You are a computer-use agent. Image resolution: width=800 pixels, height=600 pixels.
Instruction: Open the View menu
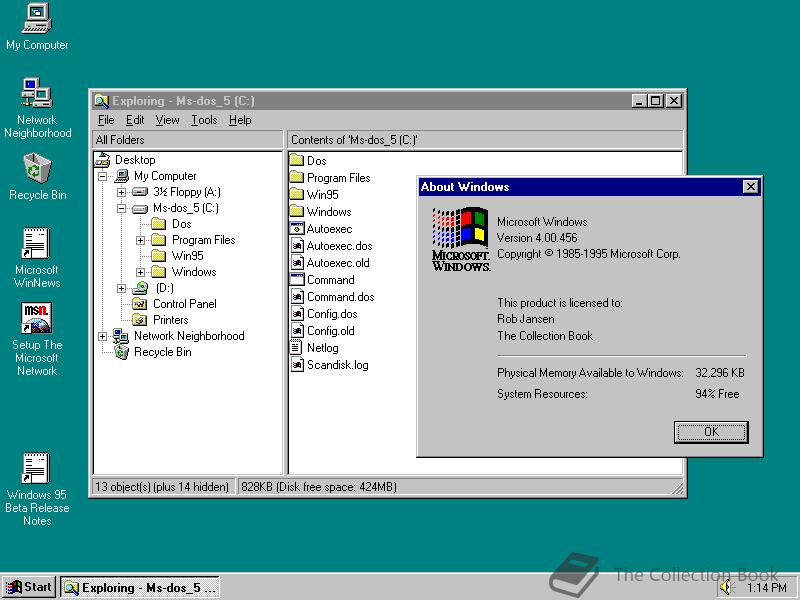[167, 120]
